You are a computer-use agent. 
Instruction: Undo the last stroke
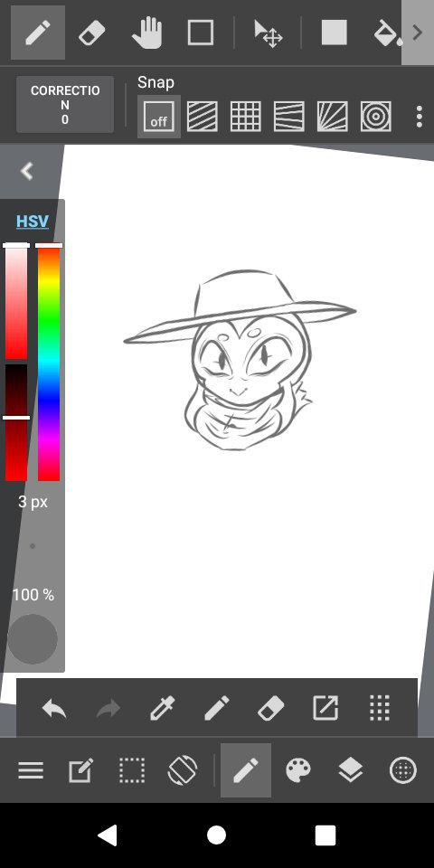(x=54, y=708)
